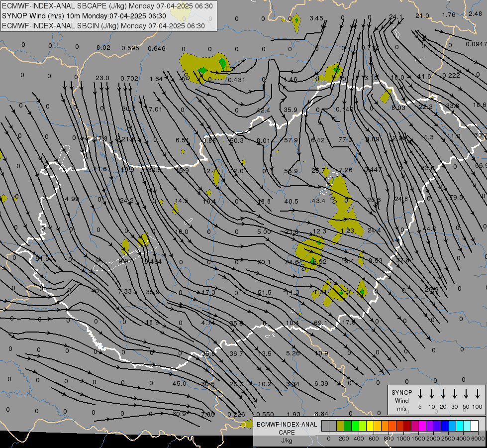
Task: Click the 8.02 value on the map
Action: pos(103,48)
